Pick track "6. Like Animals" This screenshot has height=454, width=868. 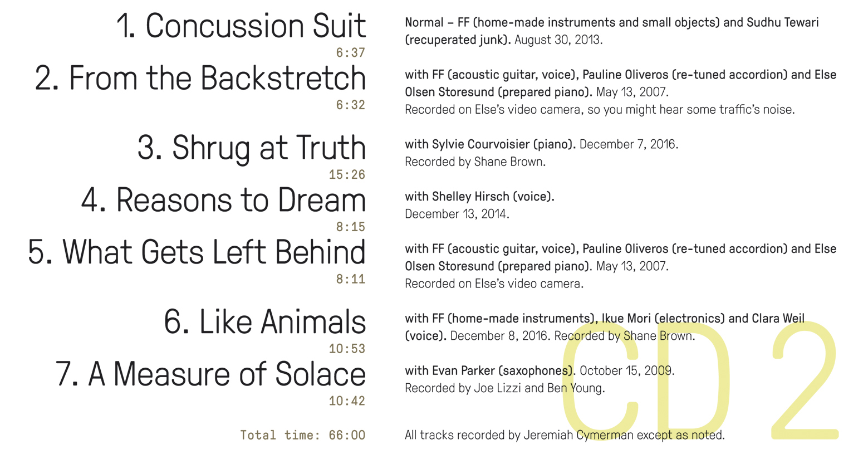click(x=264, y=322)
